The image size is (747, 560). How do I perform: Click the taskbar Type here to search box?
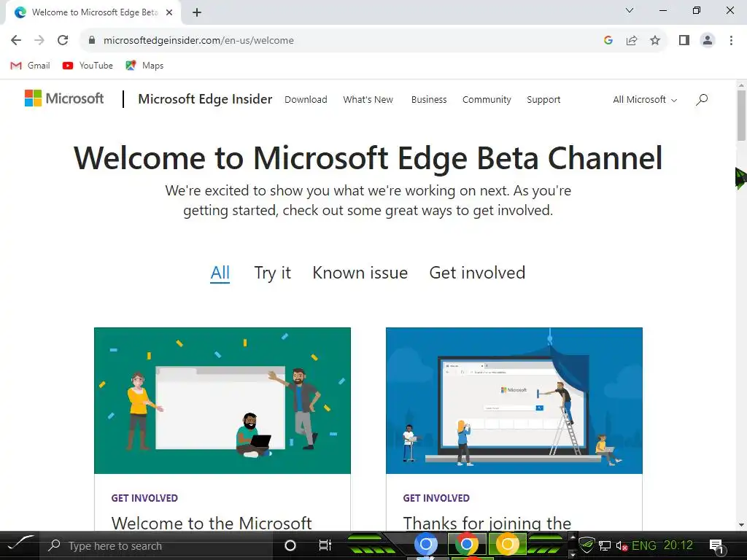coord(156,545)
